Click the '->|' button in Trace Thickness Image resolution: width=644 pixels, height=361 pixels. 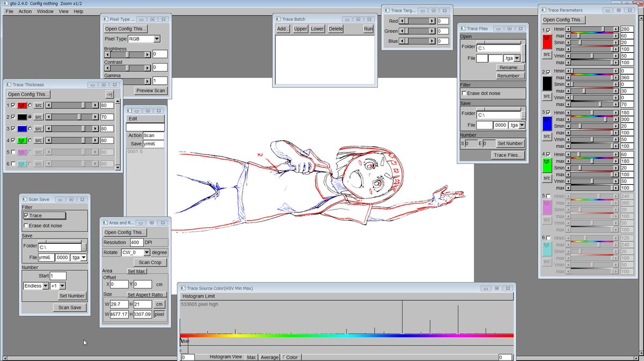click(x=109, y=95)
